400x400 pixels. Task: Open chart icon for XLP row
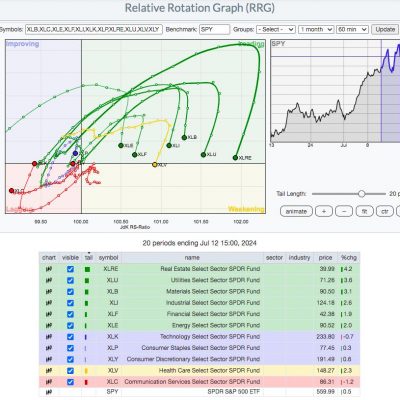pos(49,348)
